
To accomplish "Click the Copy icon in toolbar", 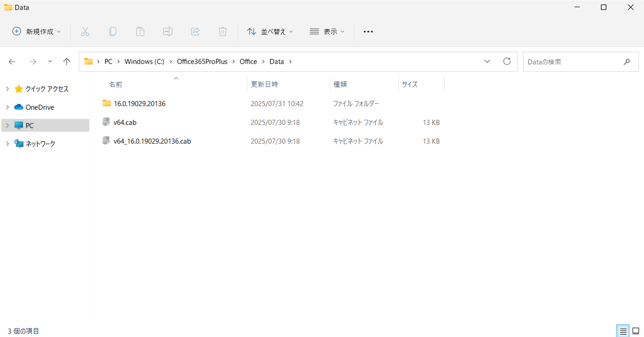I will (x=113, y=31).
